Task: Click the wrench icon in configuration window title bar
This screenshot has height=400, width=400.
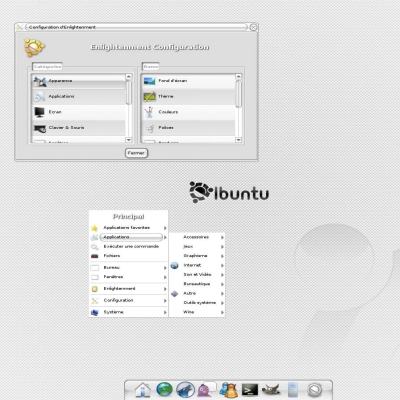Action: [19, 27]
